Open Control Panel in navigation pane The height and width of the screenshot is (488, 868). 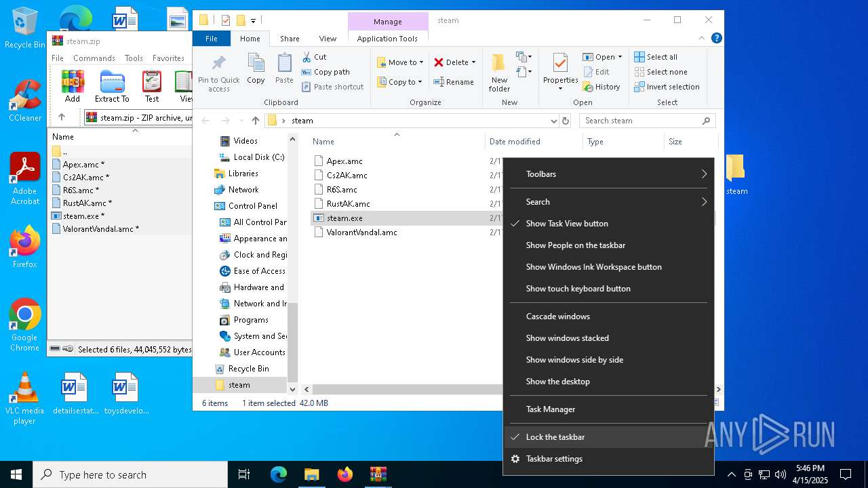click(x=253, y=206)
